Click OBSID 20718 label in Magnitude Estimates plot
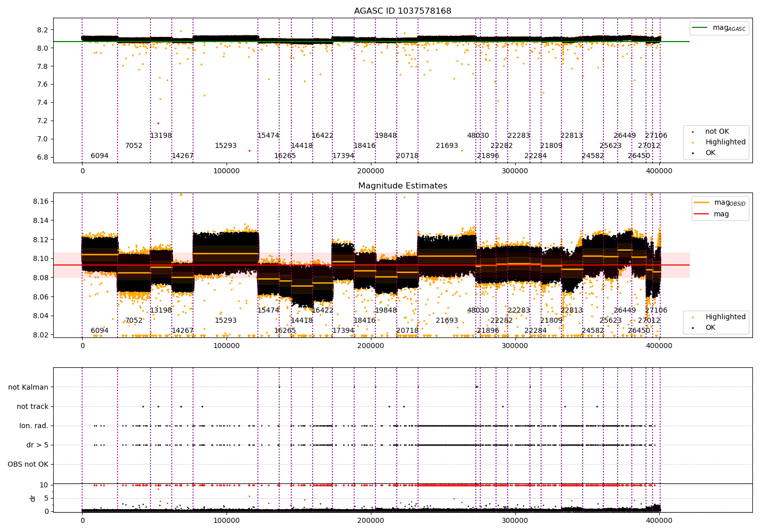 click(x=408, y=331)
